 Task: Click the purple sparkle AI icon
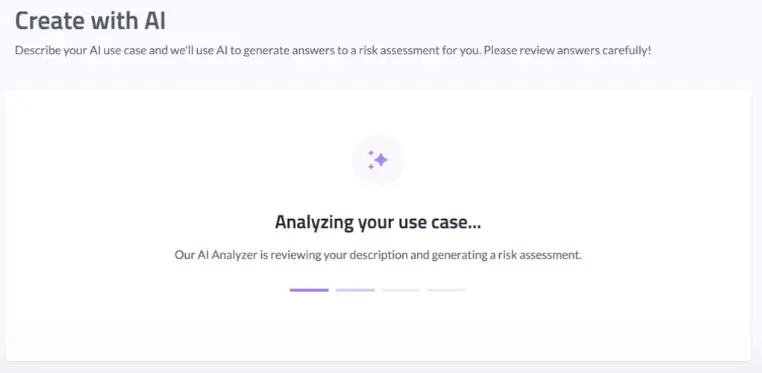[378, 160]
